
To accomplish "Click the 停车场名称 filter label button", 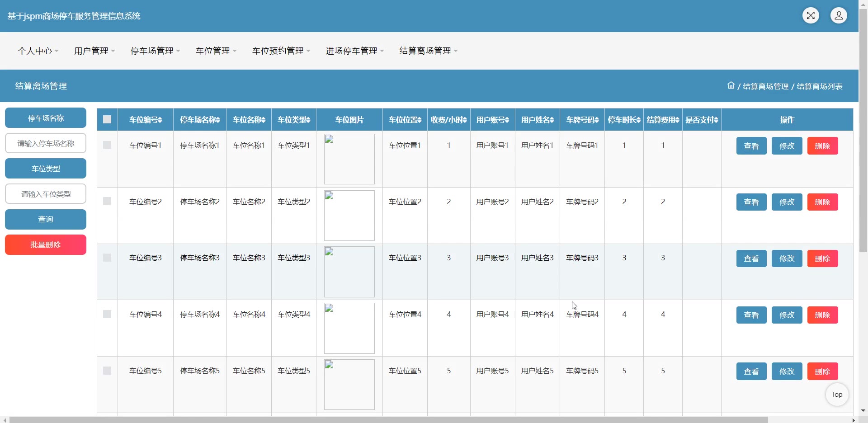I will point(46,118).
